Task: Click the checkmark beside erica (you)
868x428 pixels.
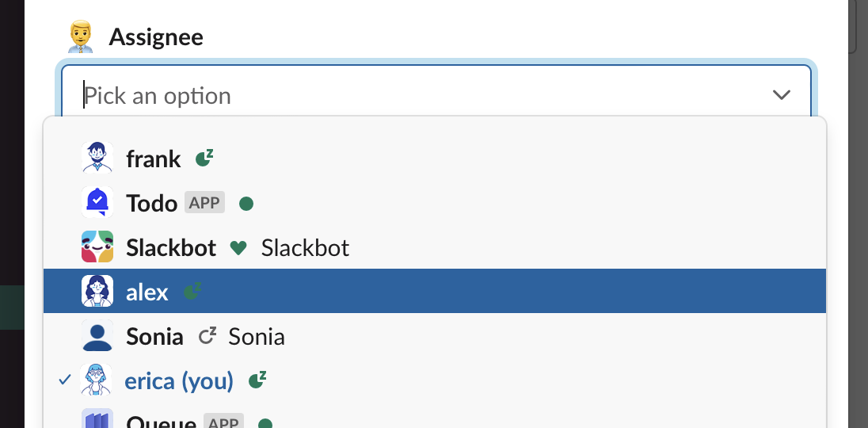Action: [x=65, y=381]
